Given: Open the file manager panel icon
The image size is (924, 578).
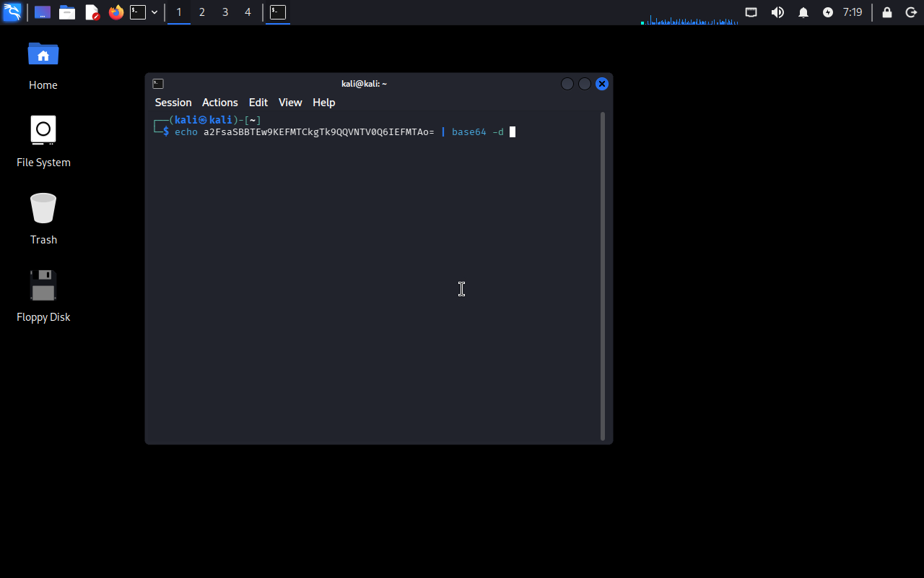Looking at the screenshot, I should click(67, 12).
